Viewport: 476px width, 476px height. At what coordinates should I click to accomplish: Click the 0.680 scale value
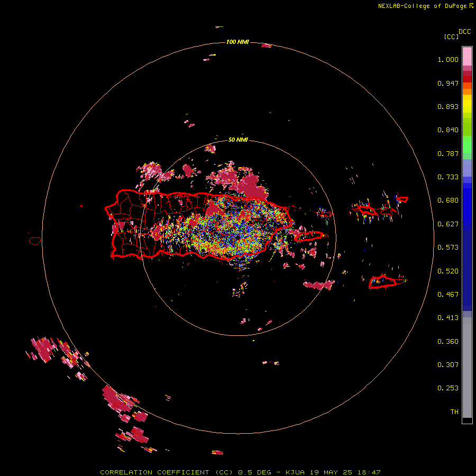448,200
